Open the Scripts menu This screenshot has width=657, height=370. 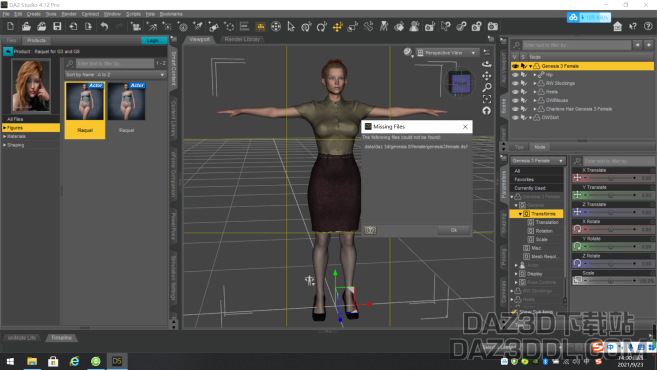[x=133, y=14]
